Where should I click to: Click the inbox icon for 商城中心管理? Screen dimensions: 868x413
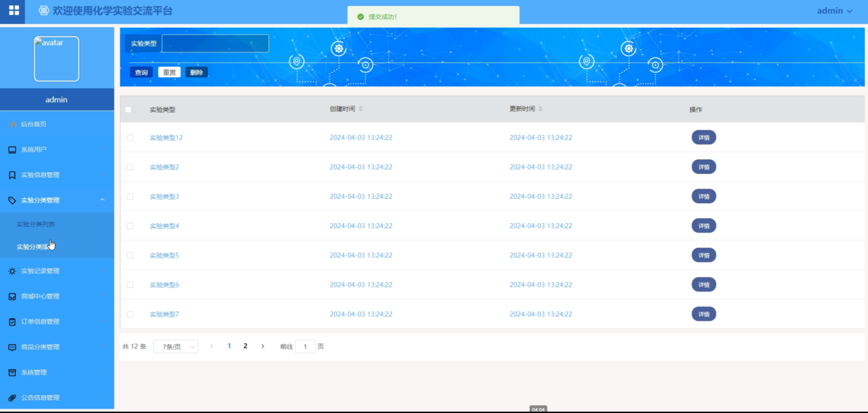pyautogui.click(x=12, y=297)
